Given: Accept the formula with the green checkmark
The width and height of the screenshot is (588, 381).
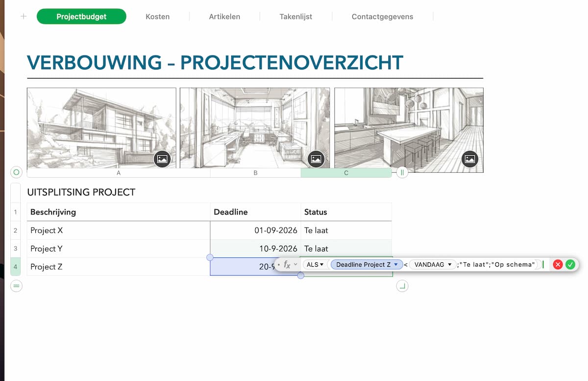Looking at the screenshot, I should coord(570,265).
